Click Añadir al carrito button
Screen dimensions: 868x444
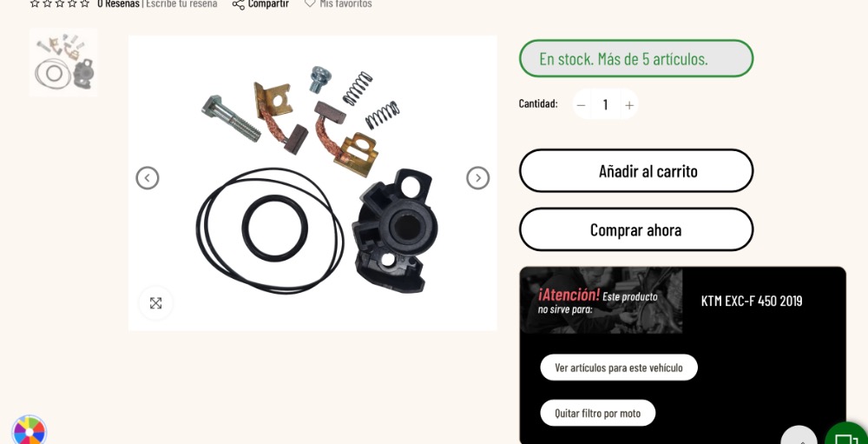(636, 170)
